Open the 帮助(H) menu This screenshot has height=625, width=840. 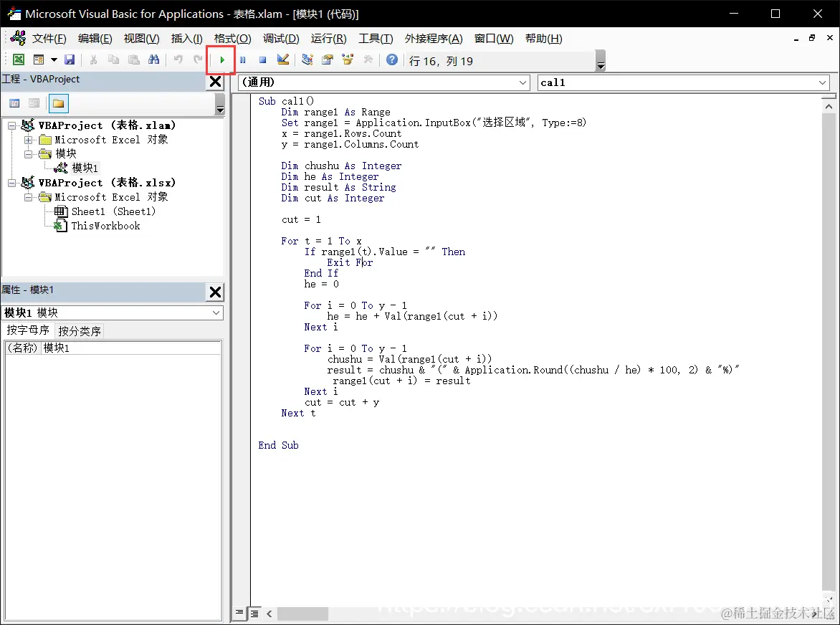(544, 39)
